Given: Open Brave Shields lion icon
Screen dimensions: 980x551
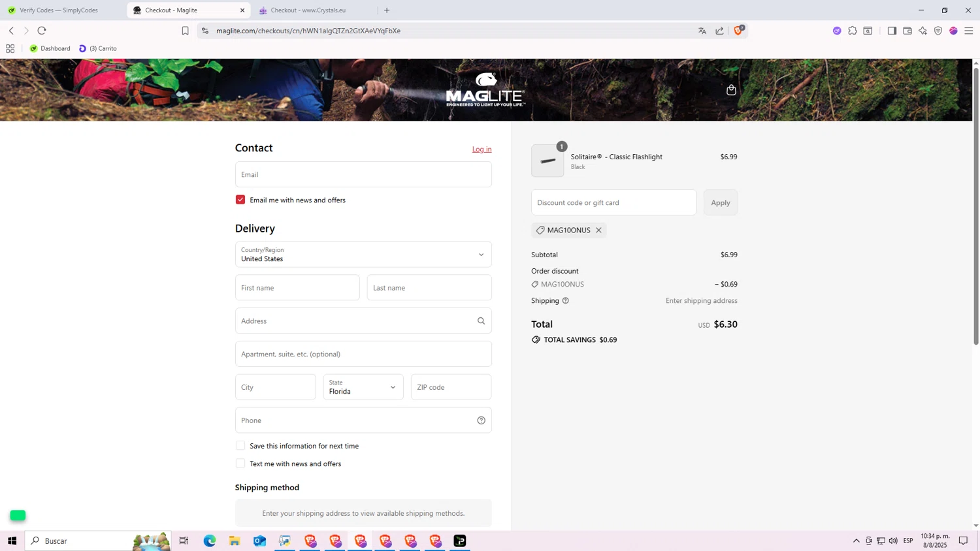Looking at the screenshot, I should coord(738,30).
